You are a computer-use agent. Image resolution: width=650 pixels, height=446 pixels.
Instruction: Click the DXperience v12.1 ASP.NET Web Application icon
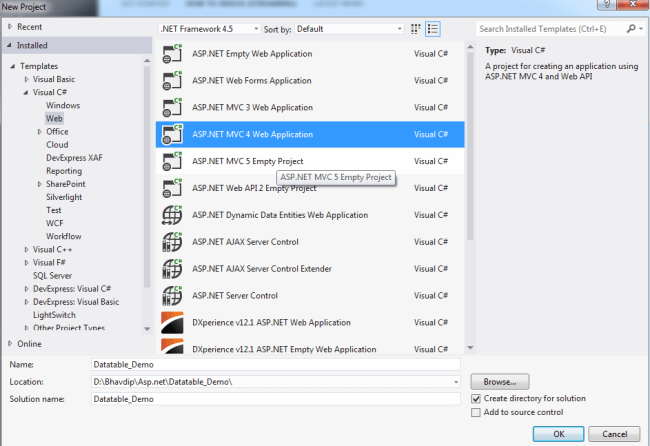click(172, 322)
